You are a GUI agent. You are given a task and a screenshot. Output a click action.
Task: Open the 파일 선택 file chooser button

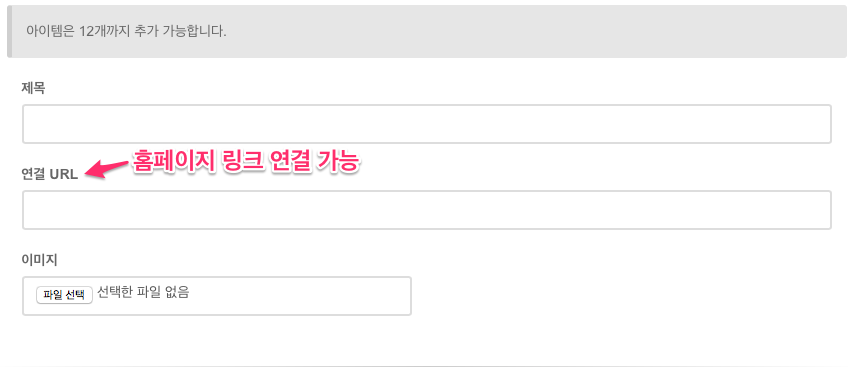[64, 295]
